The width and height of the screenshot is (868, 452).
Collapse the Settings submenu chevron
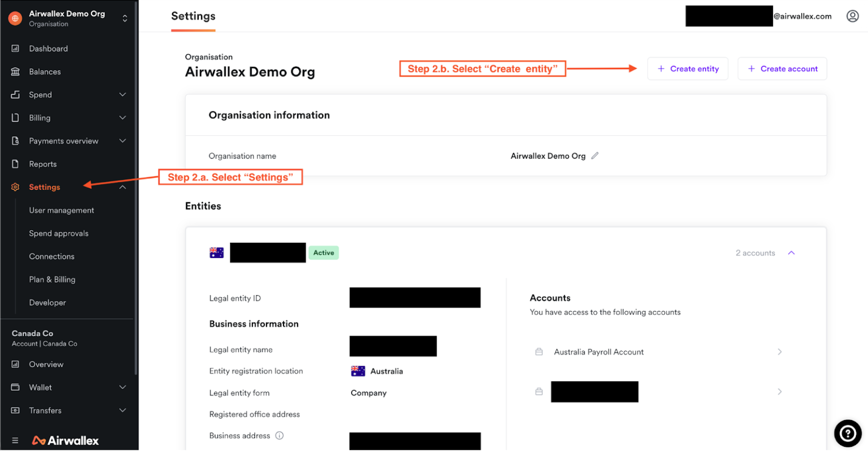click(x=122, y=187)
